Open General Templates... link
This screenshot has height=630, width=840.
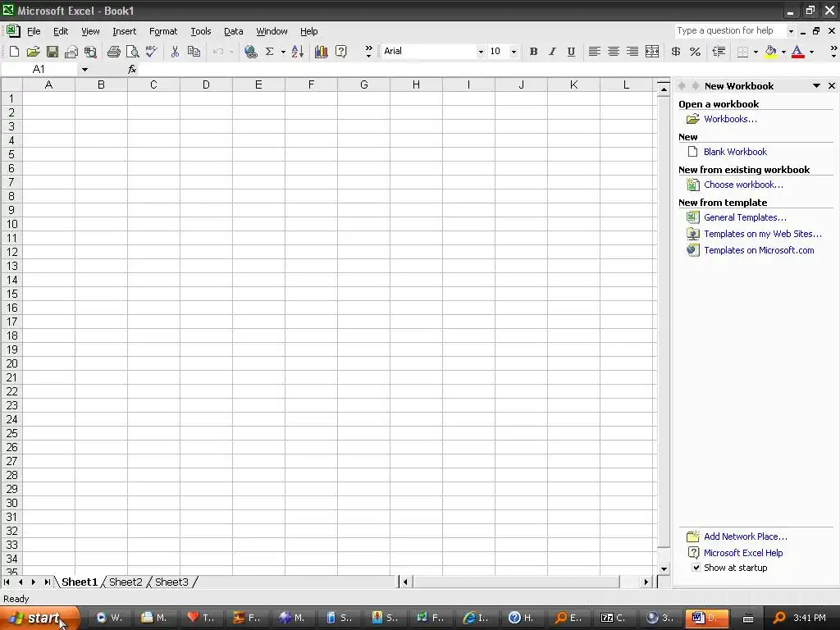745,217
